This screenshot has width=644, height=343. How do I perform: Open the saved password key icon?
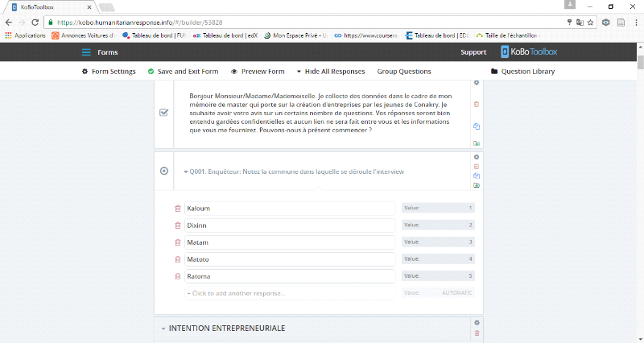pyautogui.click(x=569, y=23)
